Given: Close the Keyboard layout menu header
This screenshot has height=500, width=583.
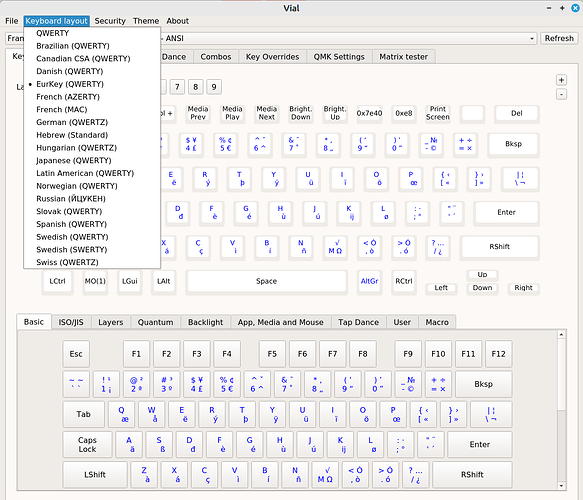Looking at the screenshot, I should point(57,21).
